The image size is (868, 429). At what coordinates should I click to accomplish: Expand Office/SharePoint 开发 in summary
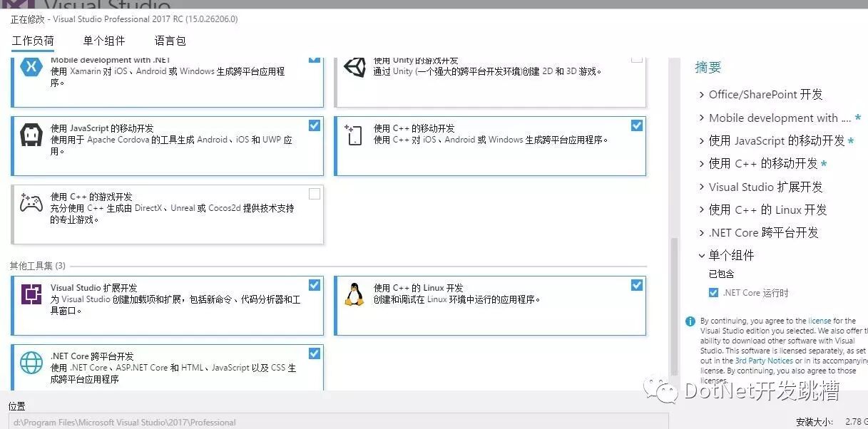click(701, 95)
